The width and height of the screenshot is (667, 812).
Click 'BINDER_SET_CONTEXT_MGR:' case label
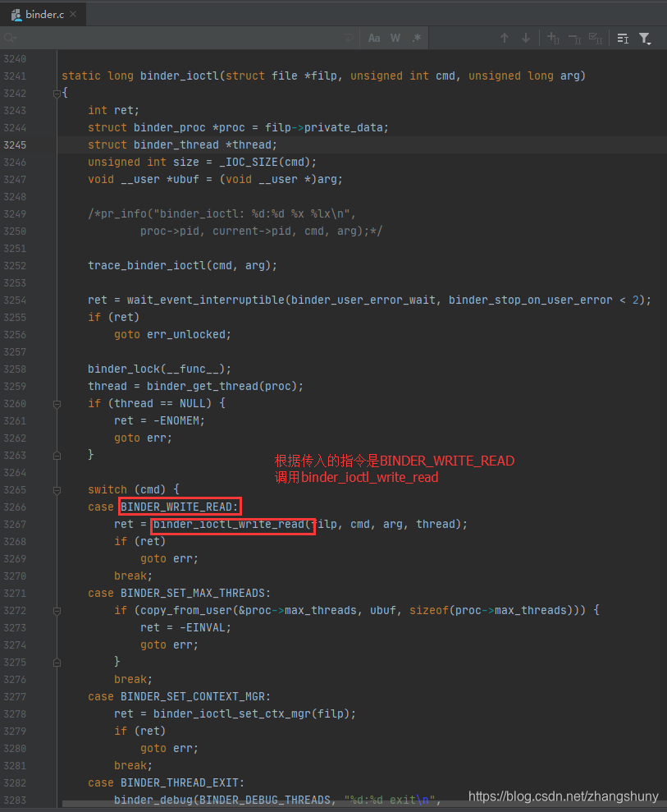[x=195, y=696]
